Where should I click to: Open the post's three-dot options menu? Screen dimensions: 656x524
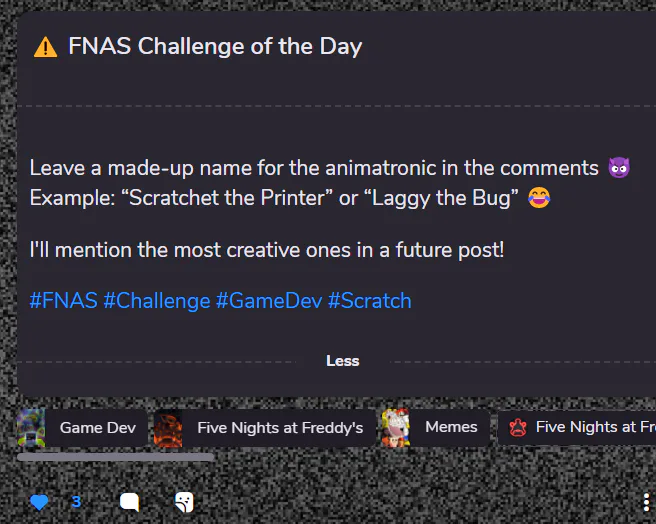[x=647, y=502]
